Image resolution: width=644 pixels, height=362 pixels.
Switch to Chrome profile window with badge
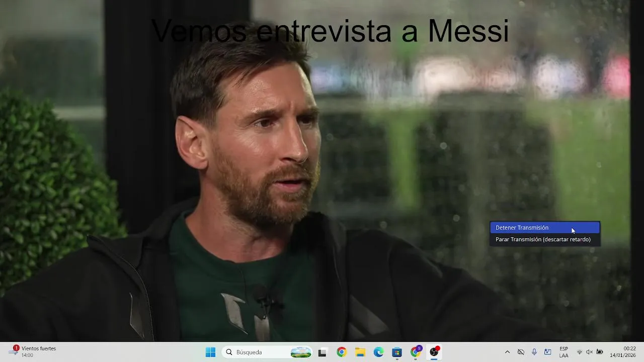pos(416,352)
